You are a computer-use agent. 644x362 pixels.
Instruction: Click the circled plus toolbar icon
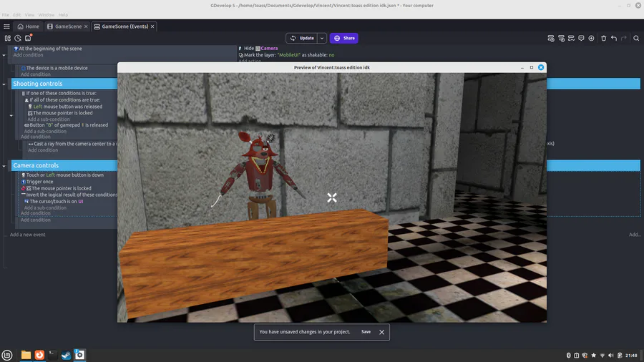591,38
